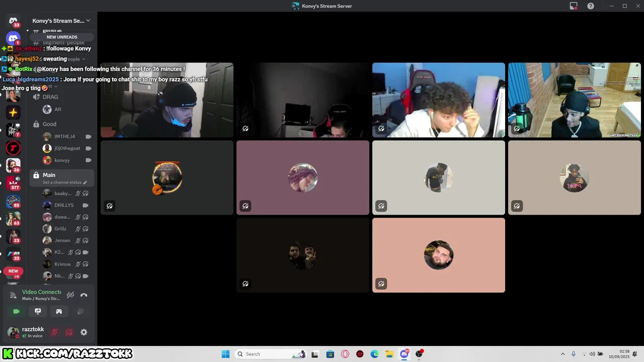Open Discord help question mark

click(591, 6)
